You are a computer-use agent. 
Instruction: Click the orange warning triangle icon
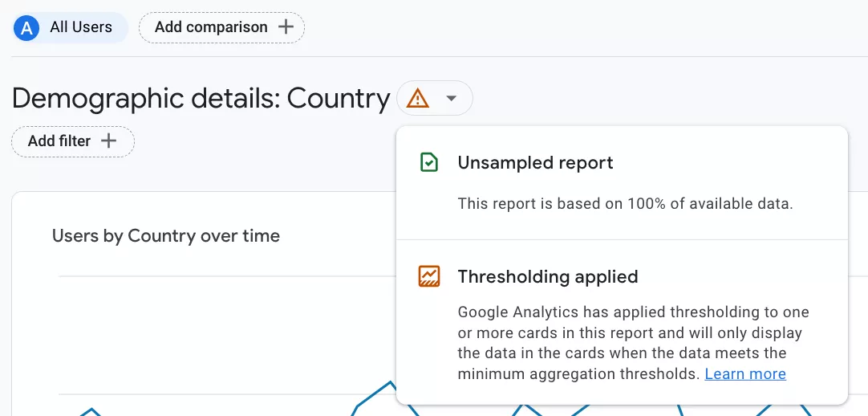417,99
